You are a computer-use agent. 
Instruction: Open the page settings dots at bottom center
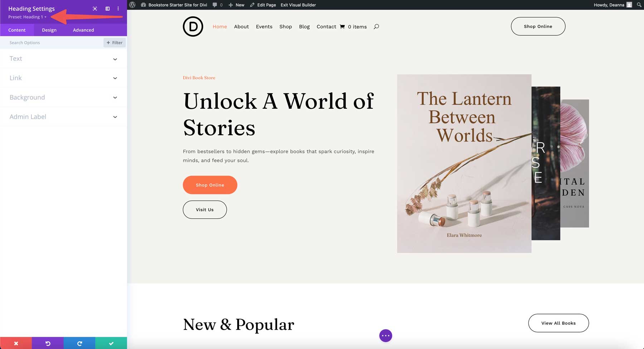pyautogui.click(x=386, y=335)
